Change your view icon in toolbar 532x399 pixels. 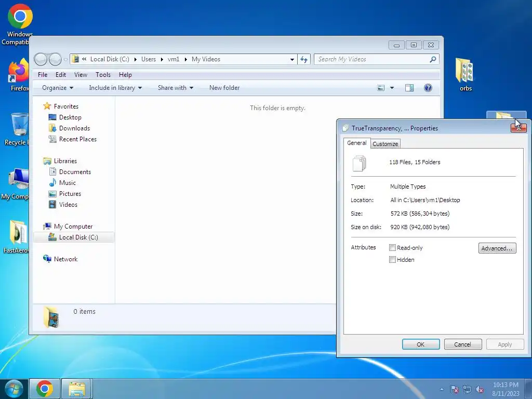coord(381,88)
